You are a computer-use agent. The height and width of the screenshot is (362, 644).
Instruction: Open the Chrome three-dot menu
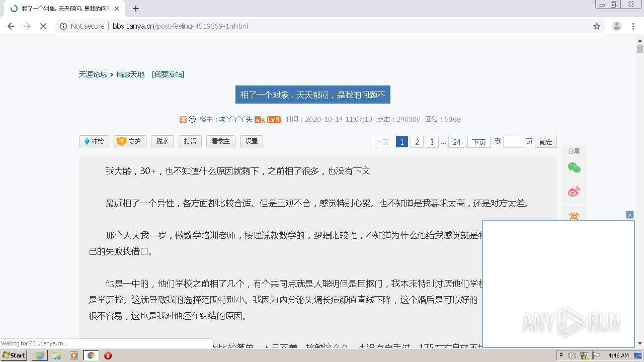coord(633,26)
